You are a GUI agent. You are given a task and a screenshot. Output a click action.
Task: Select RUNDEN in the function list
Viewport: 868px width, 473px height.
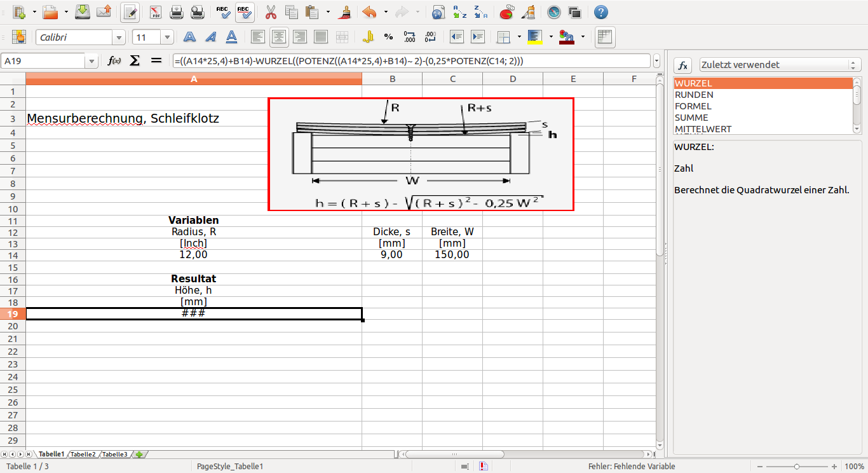tap(763, 95)
